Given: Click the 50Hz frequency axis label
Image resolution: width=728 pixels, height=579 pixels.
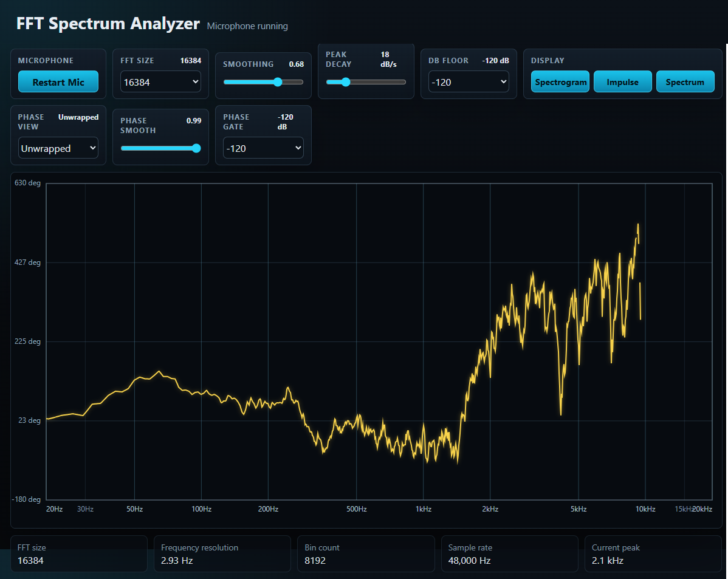Looking at the screenshot, I should coord(135,509).
